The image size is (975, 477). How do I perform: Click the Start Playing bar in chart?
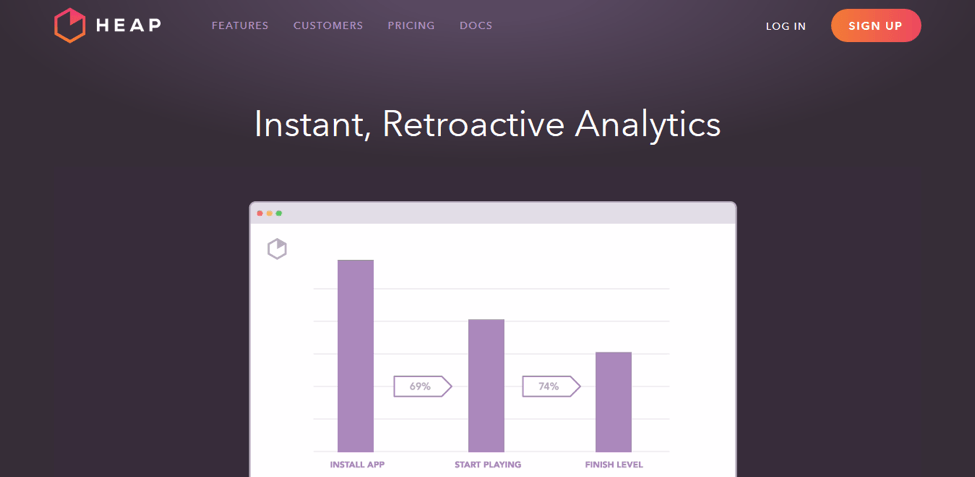[486, 386]
